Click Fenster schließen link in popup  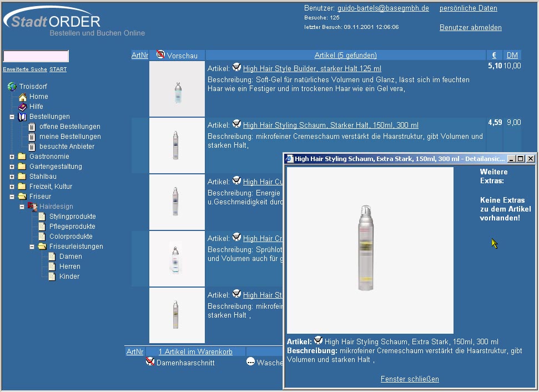410,379
